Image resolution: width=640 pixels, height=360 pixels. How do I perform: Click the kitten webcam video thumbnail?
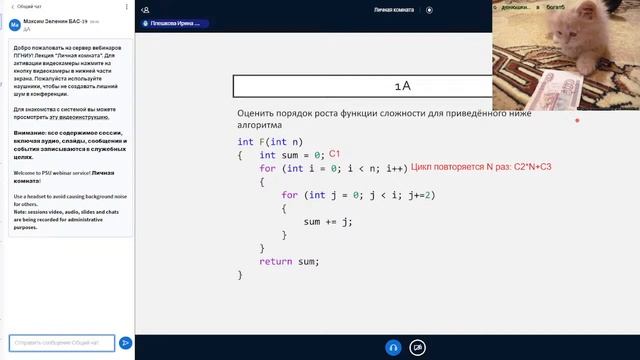566,55
